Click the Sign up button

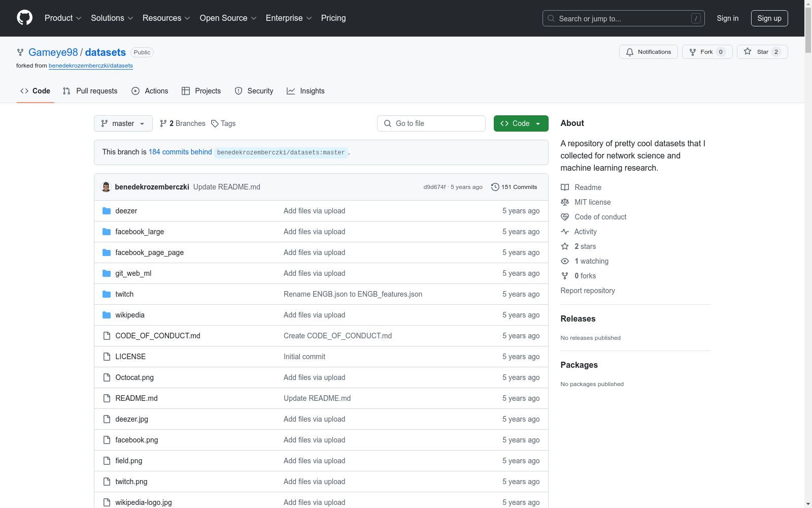pyautogui.click(x=769, y=18)
